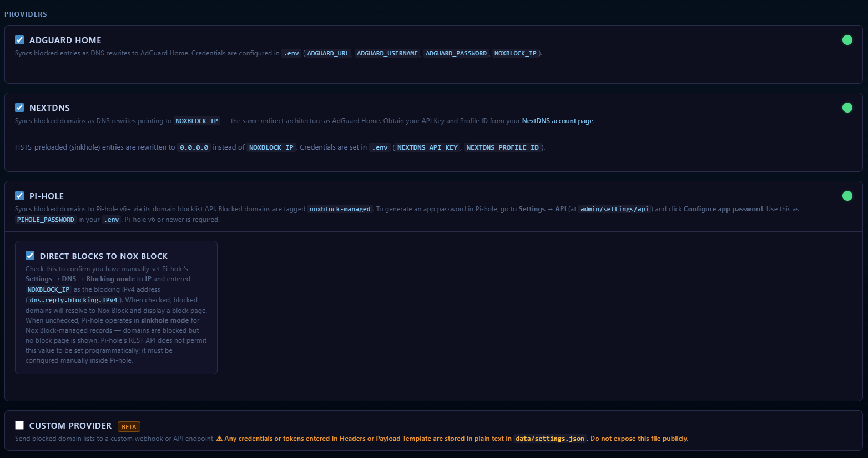Click the NextDNS green status indicator

[847, 108]
